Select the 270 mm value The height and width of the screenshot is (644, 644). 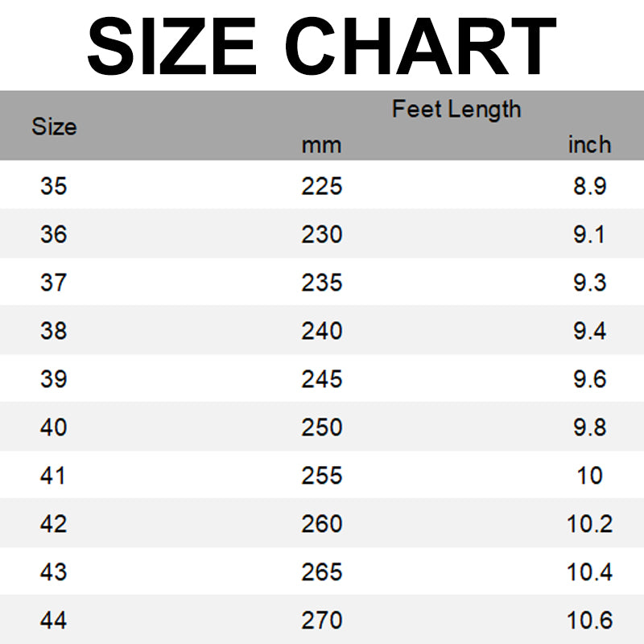click(322, 621)
